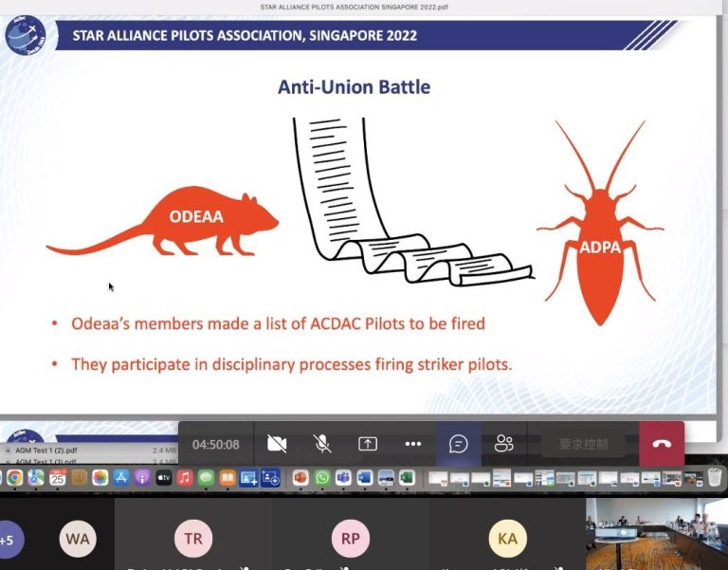Screen dimensions: 728x570
Task: Switch to Microsoft Teams in the dock
Action: 343,478
